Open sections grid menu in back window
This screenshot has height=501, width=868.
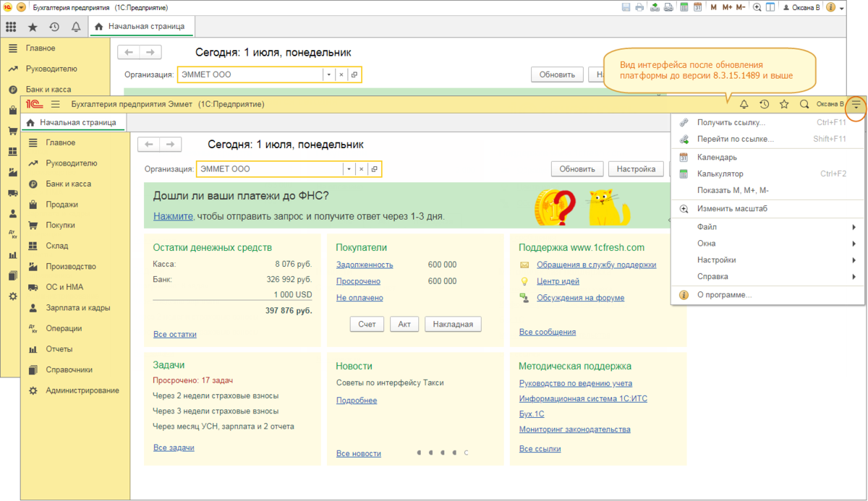11,27
